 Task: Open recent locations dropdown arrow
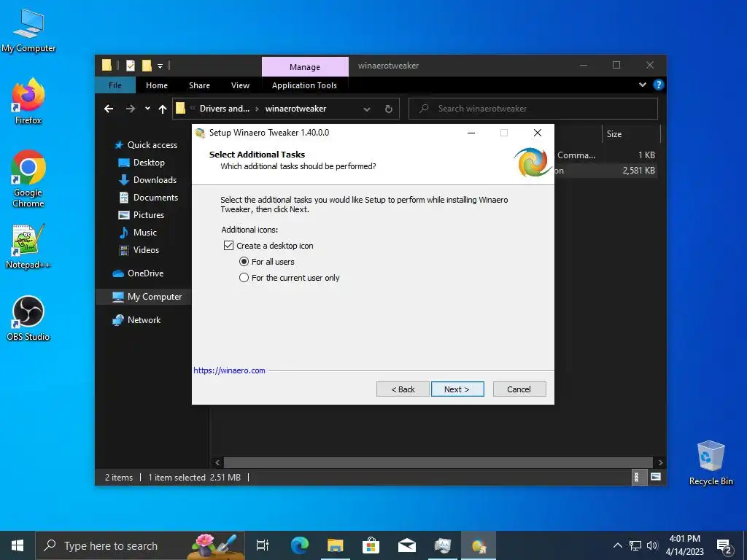(x=147, y=109)
